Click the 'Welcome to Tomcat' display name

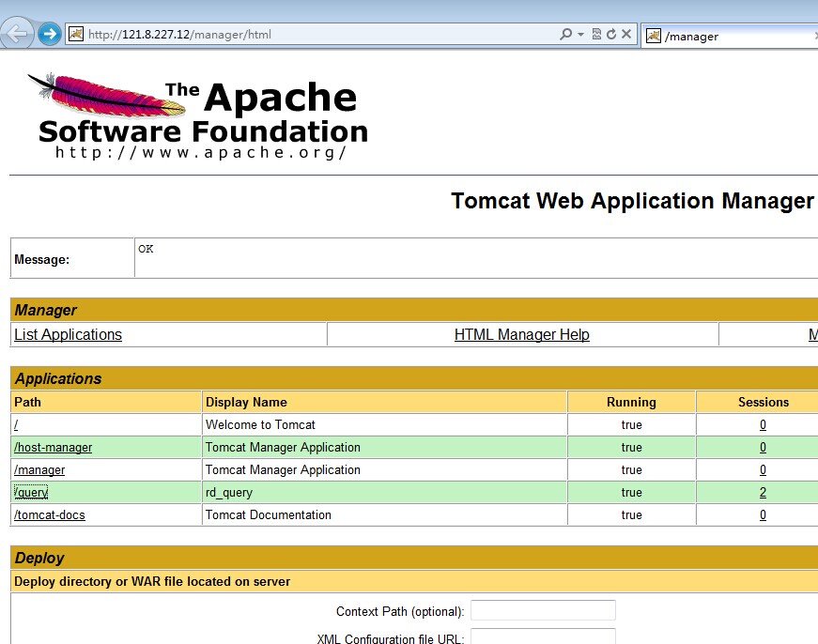click(x=260, y=424)
